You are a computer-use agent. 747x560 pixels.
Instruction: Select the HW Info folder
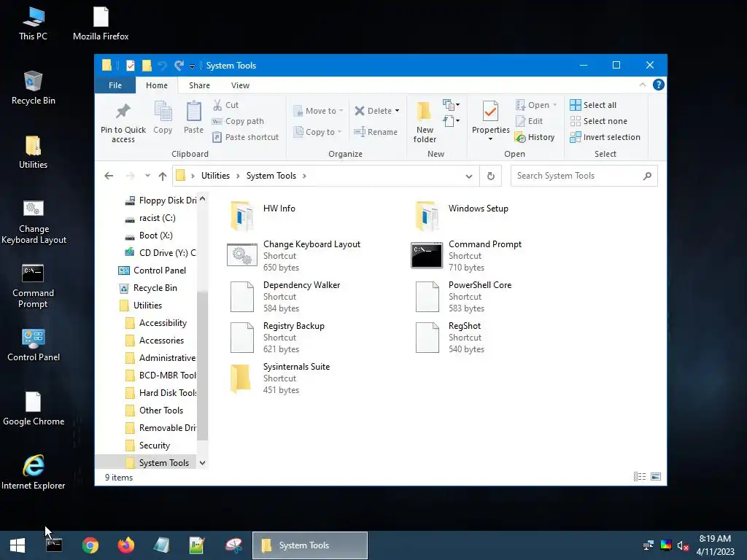point(263,215)
